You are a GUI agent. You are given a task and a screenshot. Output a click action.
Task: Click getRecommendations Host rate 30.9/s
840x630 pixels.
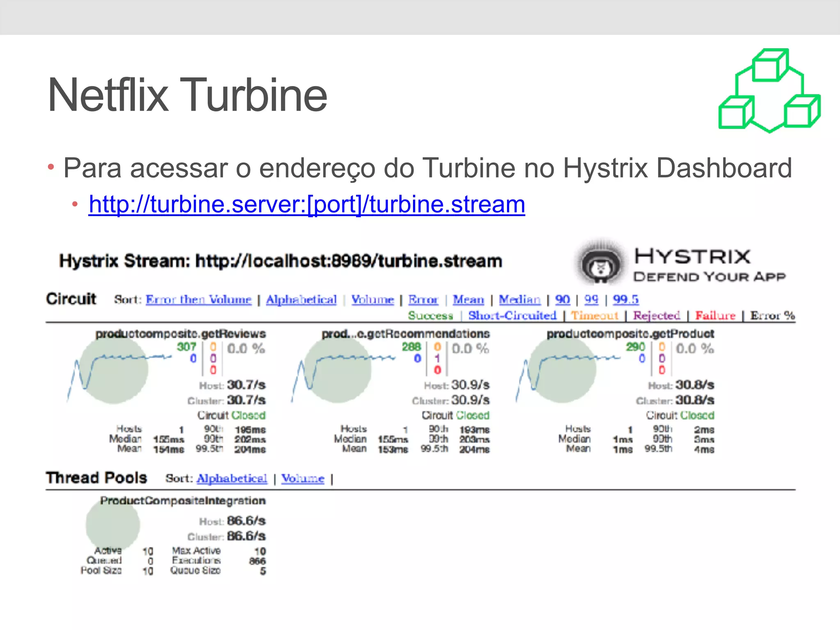471,385
